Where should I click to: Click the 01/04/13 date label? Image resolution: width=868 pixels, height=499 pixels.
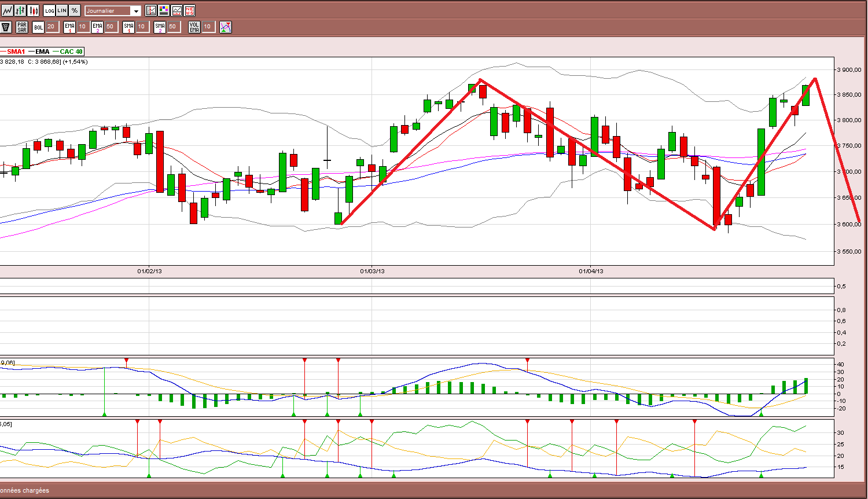(591, 271)
